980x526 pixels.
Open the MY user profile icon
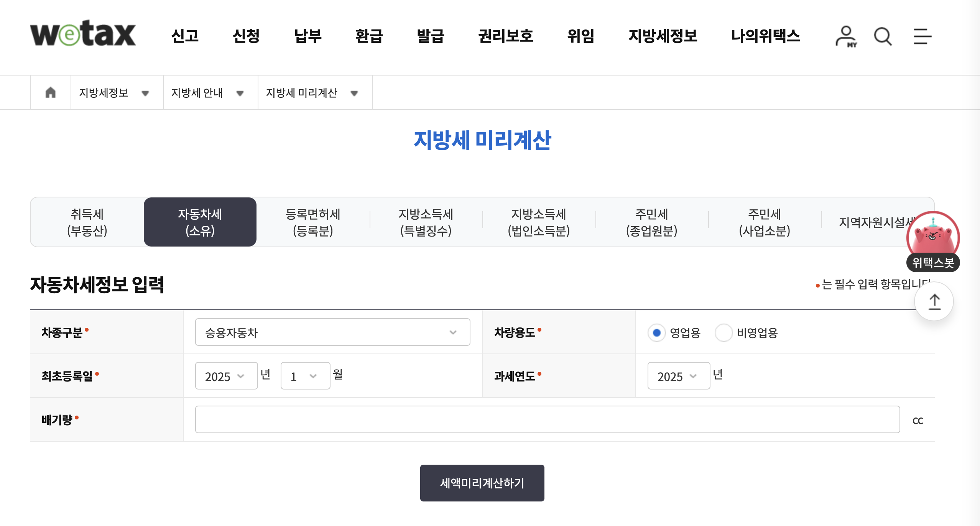click(845, 36)
